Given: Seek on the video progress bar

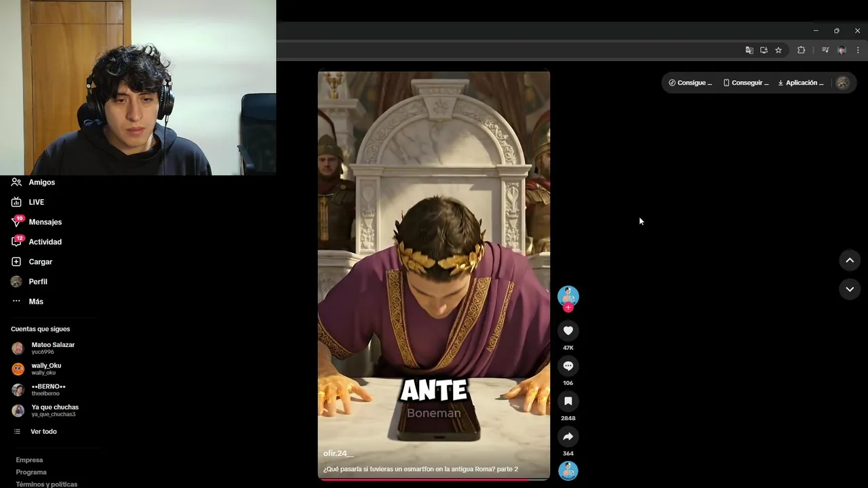Looking at the screenshot, I should pos(434,479).
